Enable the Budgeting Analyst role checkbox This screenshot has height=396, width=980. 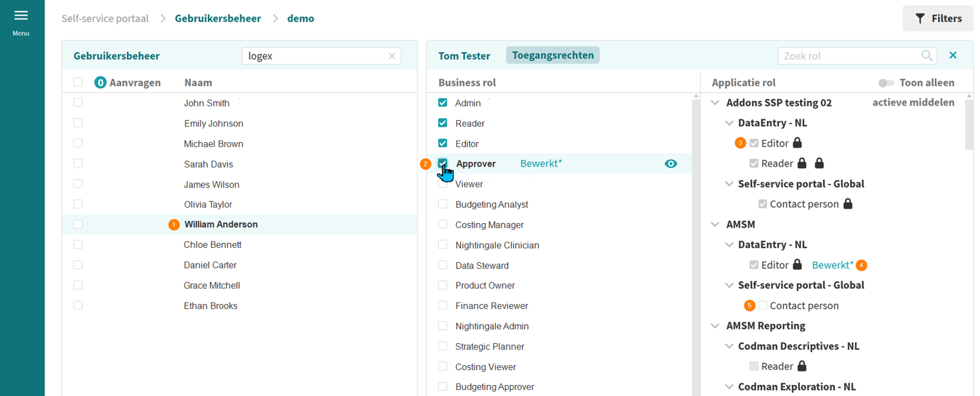[443, 205]
